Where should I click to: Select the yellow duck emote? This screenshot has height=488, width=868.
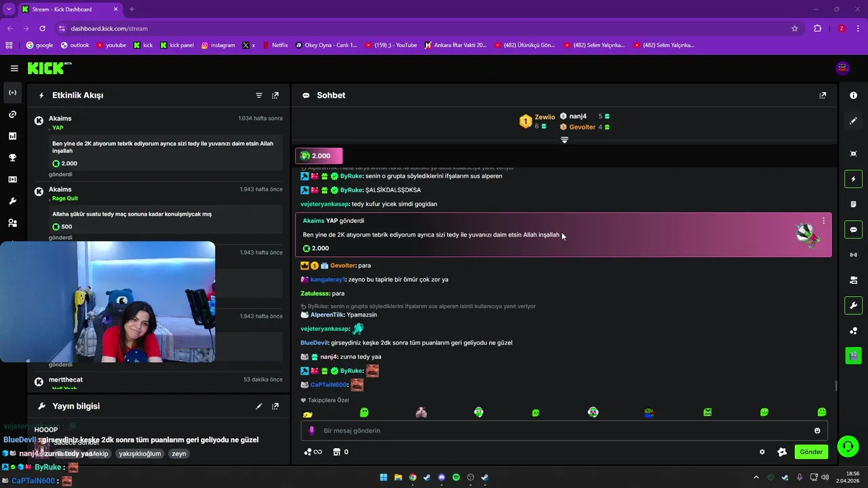(x=308, y=413)
